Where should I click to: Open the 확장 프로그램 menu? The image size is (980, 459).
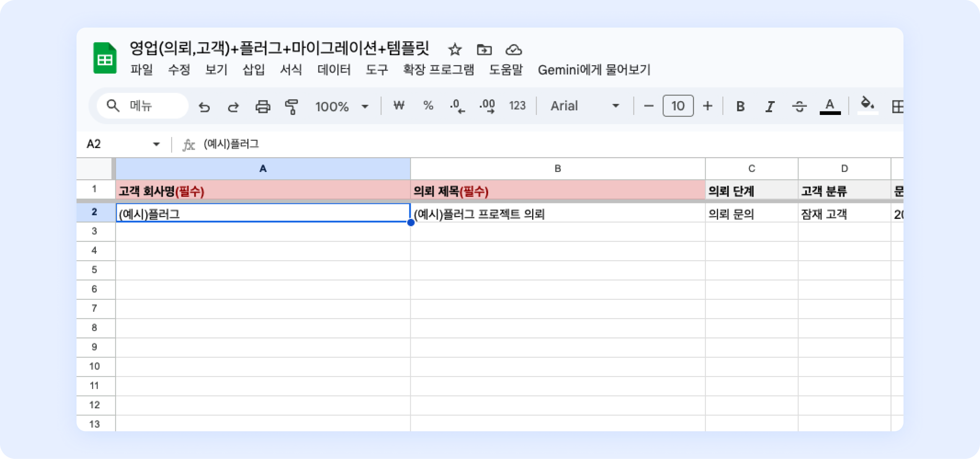click(438, 70)
